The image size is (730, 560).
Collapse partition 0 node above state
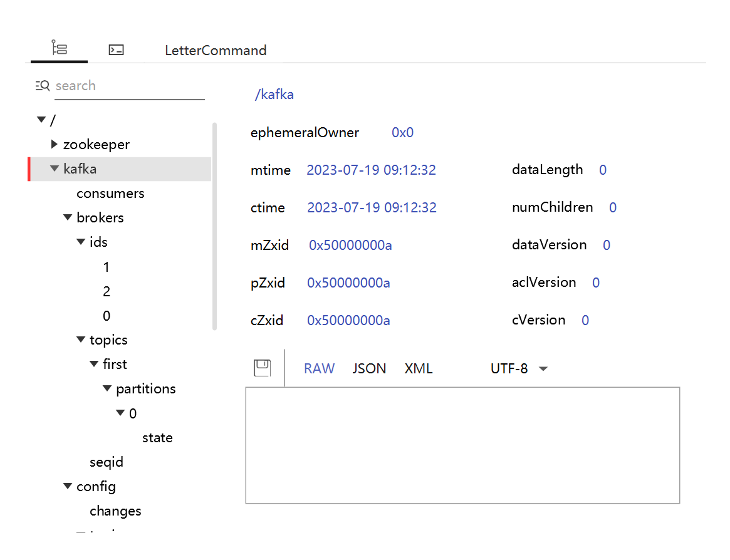click(x=120, y=413)
